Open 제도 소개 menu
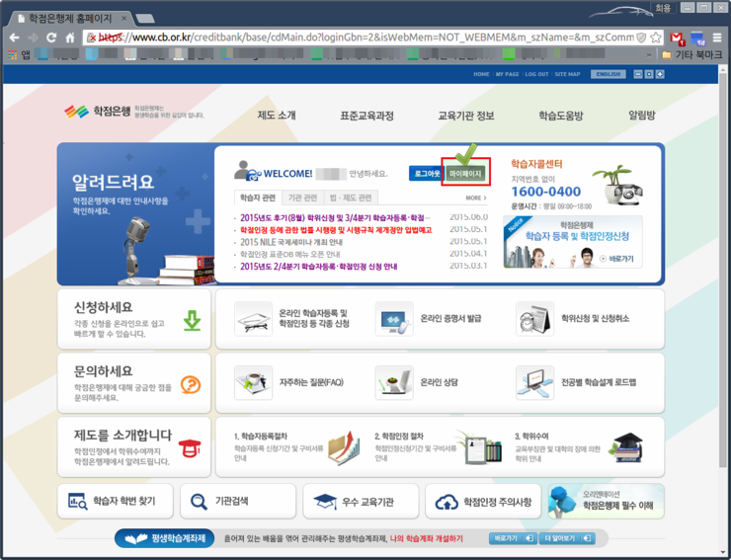 point(277,116)
